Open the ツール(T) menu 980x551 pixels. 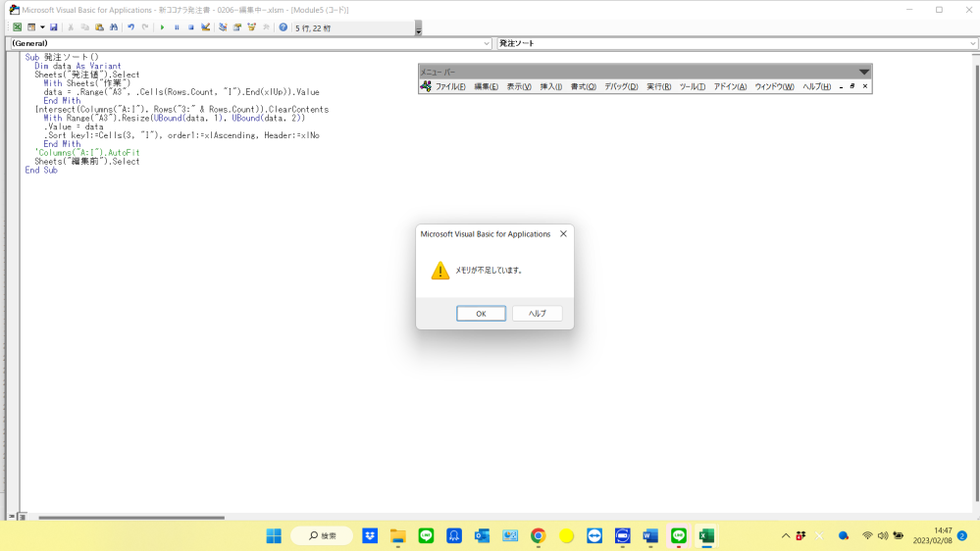tap(693, 87)
